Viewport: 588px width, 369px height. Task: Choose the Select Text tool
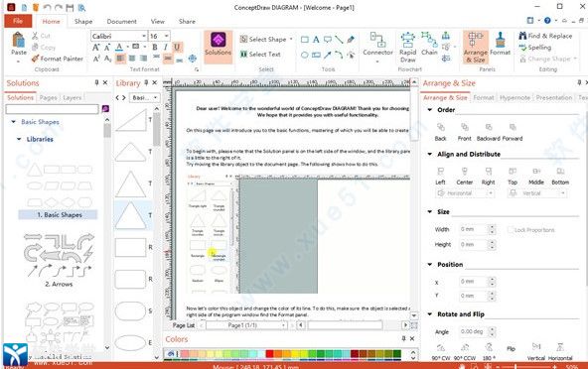pyautogui.click(x=260, y=55)
